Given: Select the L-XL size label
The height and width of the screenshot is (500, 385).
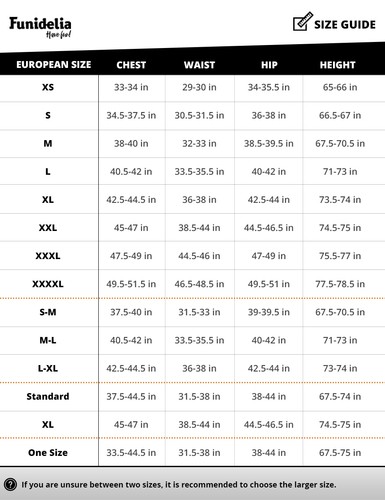Looking at the screenshot, I should click(48, 368).
